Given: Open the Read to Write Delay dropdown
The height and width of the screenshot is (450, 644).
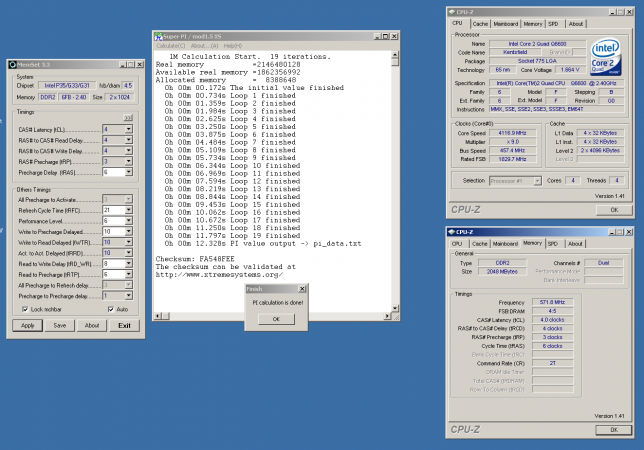Looking at the screenshot, I should click(x=129, y=263).
